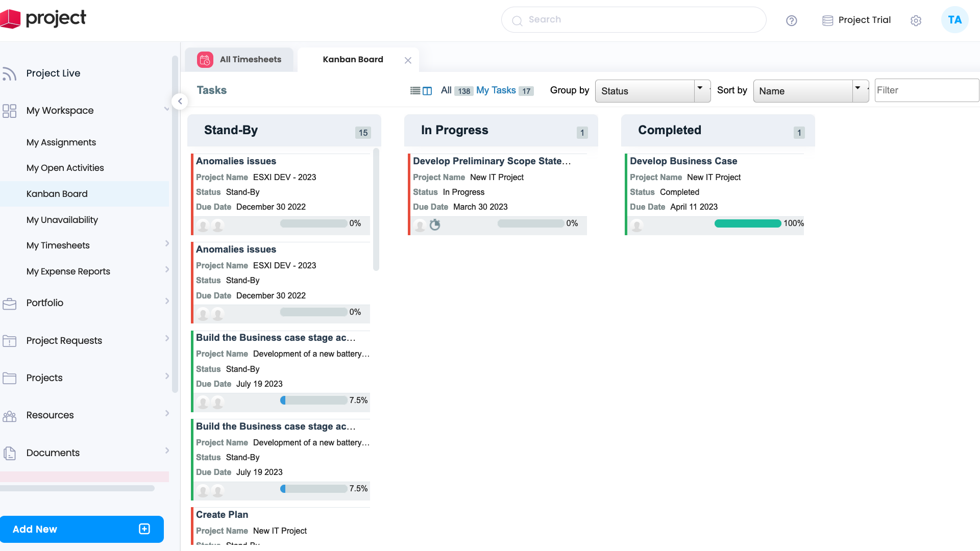Expand the My Timesheets submenu
Viewport: 980px width, 551px height.
coord(167,244)
